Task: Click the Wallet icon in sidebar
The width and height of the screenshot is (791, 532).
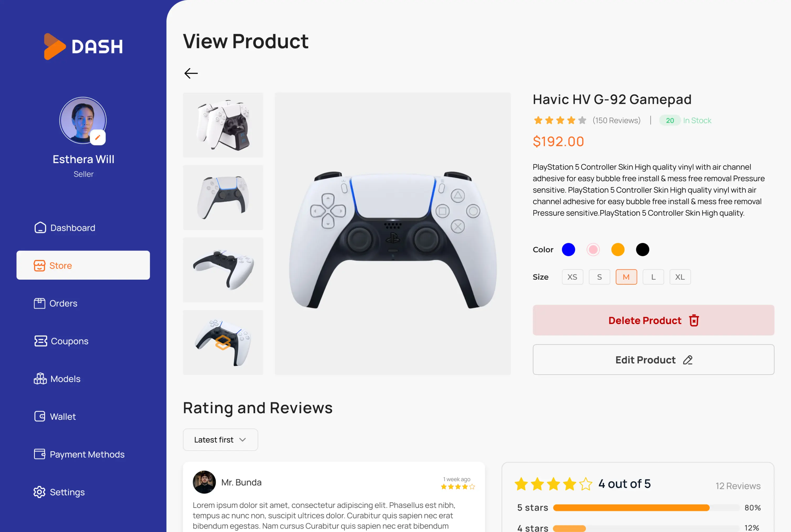Action: coord(40,416)
